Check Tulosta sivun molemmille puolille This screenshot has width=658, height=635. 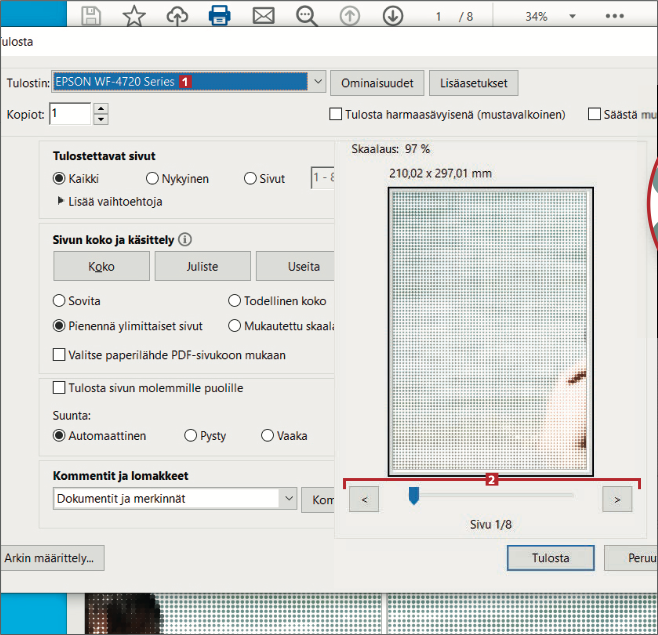click(59, 388)
